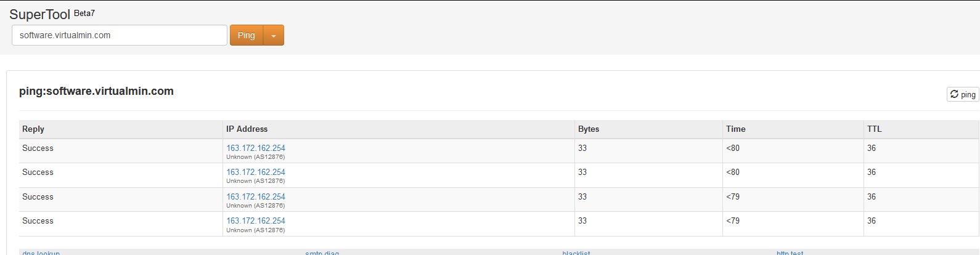This screenshot has width=980, height=255.
Task: Click the SuperTool title text
Action: (x=40, y=14)
